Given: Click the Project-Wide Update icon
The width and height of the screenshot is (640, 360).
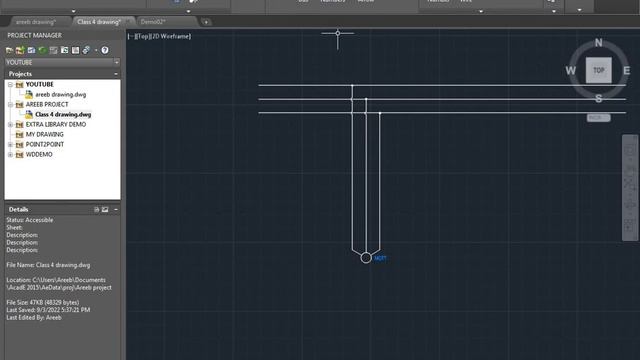Looking at the screenshot, I should click(x=64, y=50).
